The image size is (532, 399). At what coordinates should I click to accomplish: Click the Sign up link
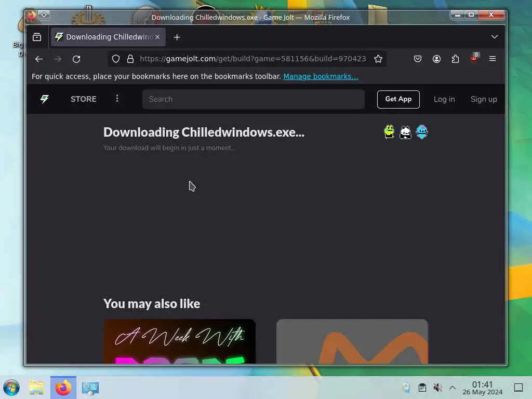pos(484,99)
